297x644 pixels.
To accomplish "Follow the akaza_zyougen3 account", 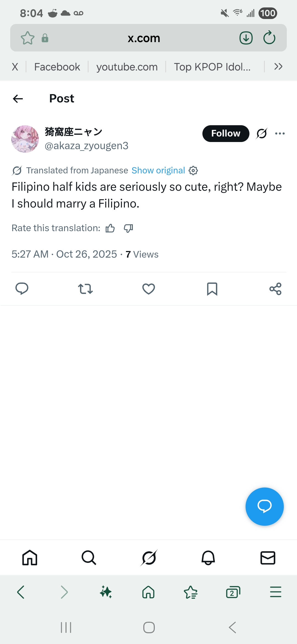I will tap(226, 134).
